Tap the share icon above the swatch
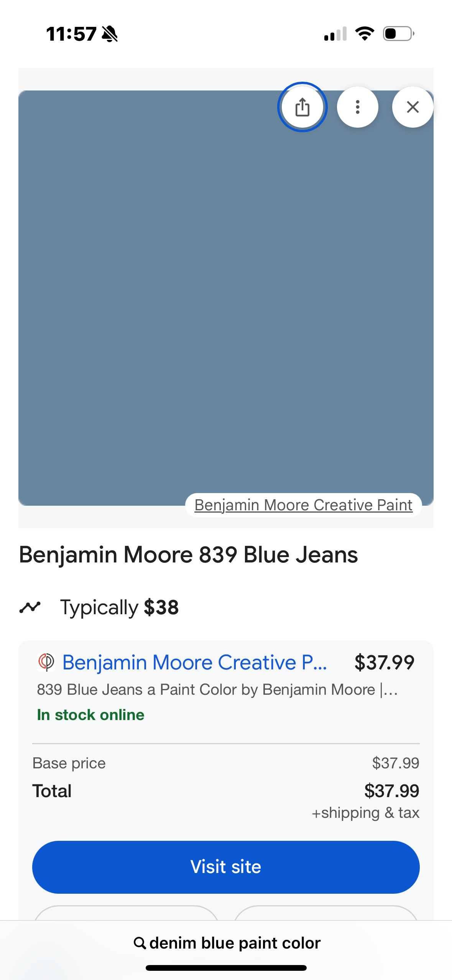 pyautogui.click(x=302, y=107)
